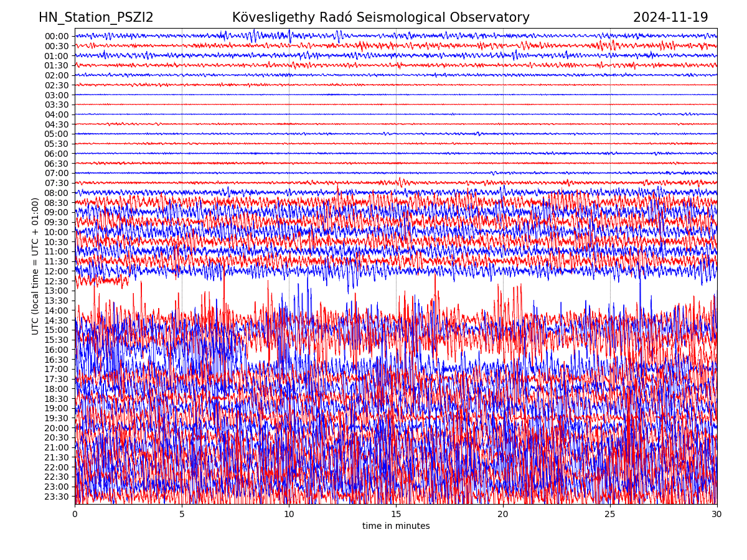Click the 12:30 row label
Image resolution: width=747 pixels, height=560 pixels.
(57, 281)
